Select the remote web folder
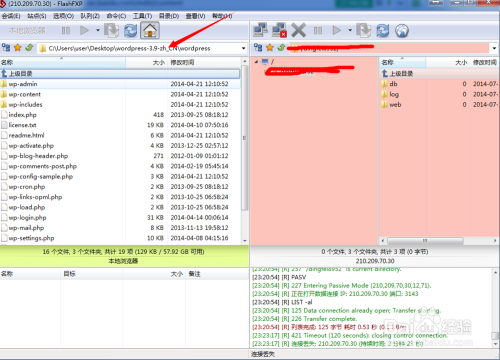The height and width of the screenshot is (360, 500). tap(439, 105)
